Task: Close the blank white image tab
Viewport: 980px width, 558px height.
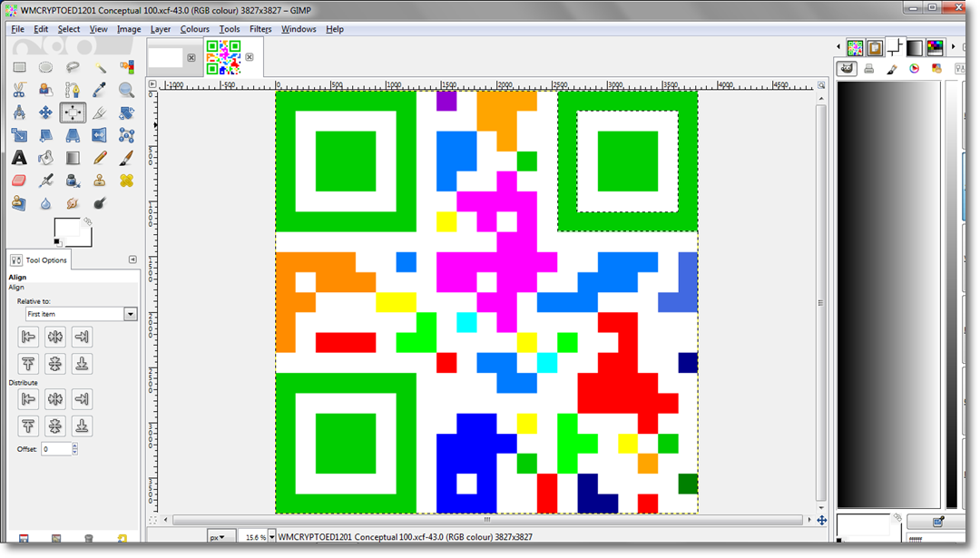Action: coord(191,57)
